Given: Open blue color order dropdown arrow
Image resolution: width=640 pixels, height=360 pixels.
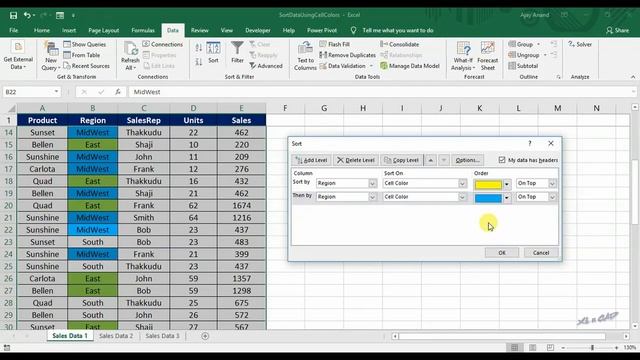Looking at the screenshot, I should [507, 198].
